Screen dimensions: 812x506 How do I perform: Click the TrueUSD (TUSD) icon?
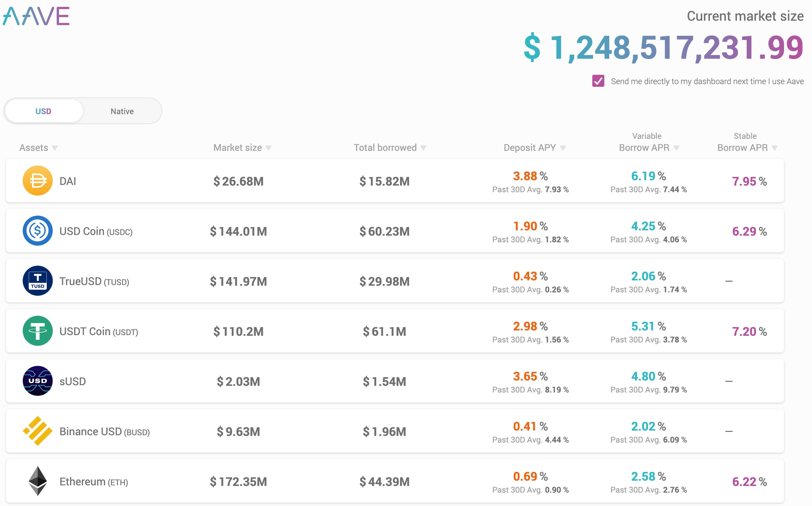pos(37,281)
